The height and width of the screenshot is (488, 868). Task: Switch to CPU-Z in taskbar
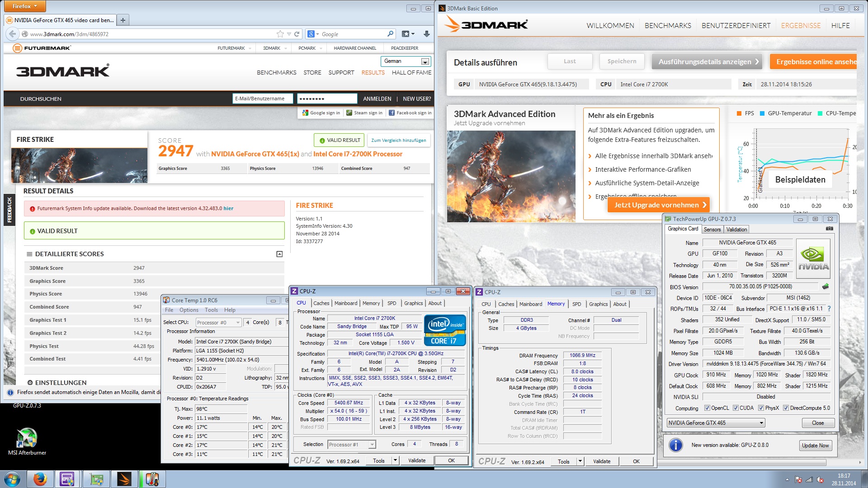tap(67, 479)
